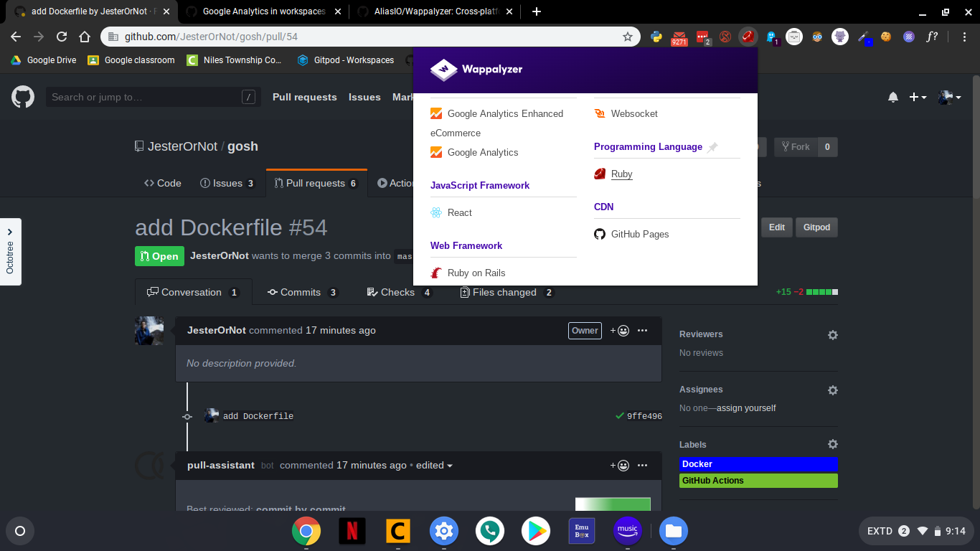
Task: Click the browser address bar
Action: tap(370, 37)
